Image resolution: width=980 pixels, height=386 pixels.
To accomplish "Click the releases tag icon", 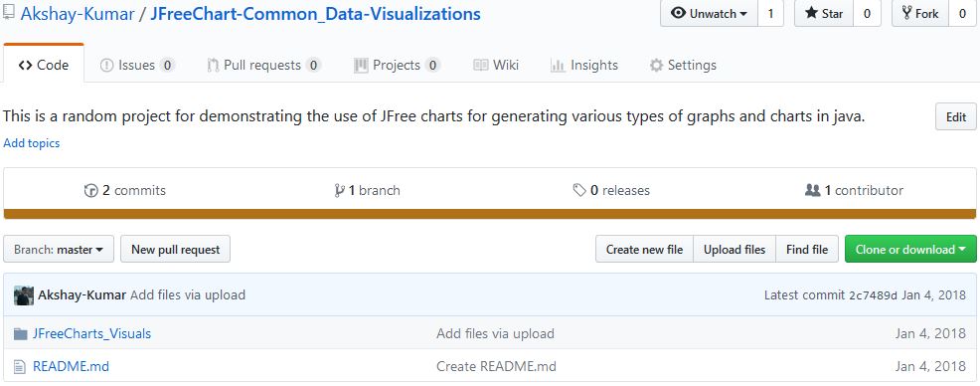I will pyautogui.click(x=579, y=190).
